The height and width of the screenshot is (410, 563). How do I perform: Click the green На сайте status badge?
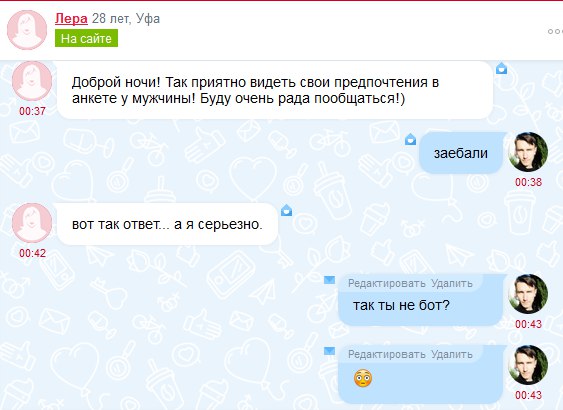tap(86, 38)
